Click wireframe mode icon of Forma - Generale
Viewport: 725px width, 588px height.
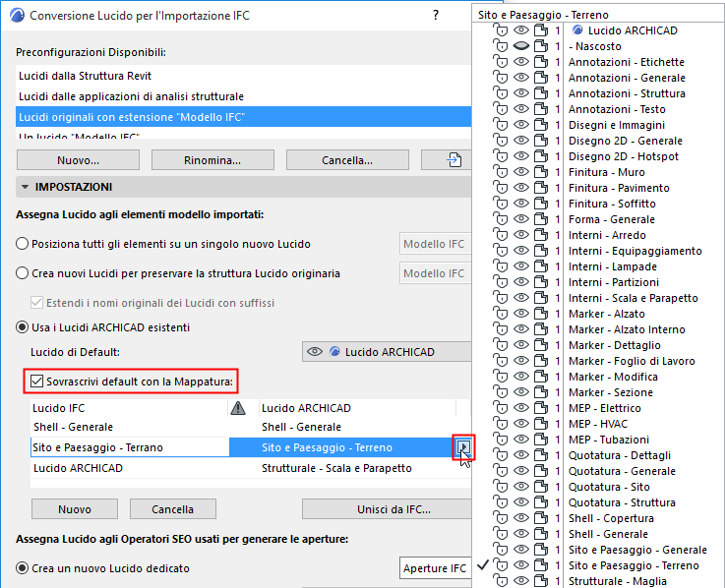pyautogui.click(x=541, y=218)
